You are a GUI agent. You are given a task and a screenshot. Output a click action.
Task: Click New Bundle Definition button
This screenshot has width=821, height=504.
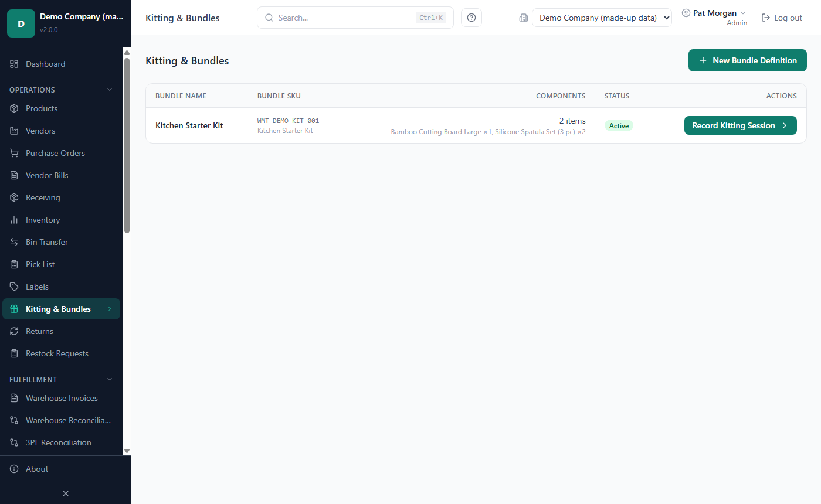(748, 60)
